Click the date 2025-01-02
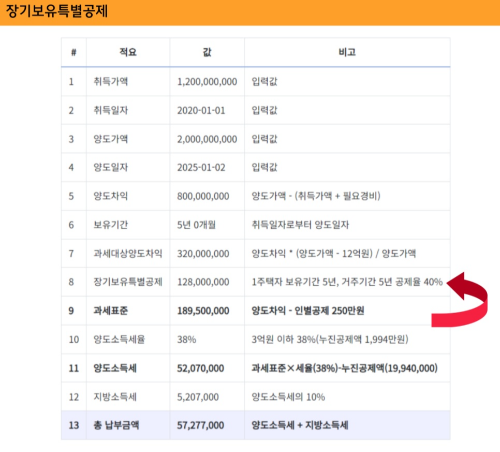Screen dimensions: 500x452 201,167
